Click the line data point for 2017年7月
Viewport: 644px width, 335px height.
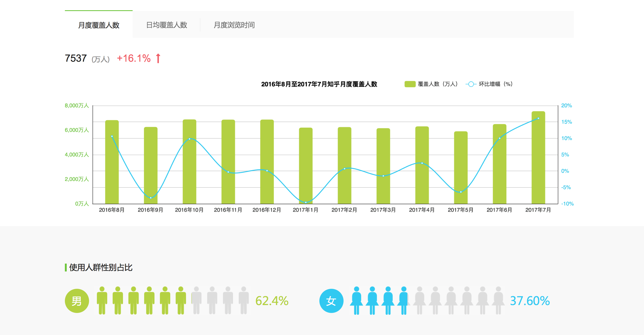[538, 118]
